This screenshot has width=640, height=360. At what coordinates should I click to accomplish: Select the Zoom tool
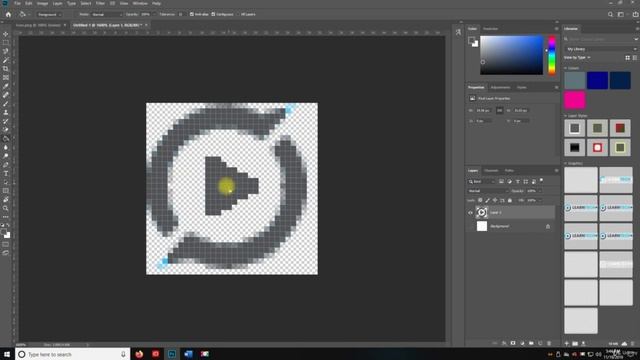coord(6,208)
